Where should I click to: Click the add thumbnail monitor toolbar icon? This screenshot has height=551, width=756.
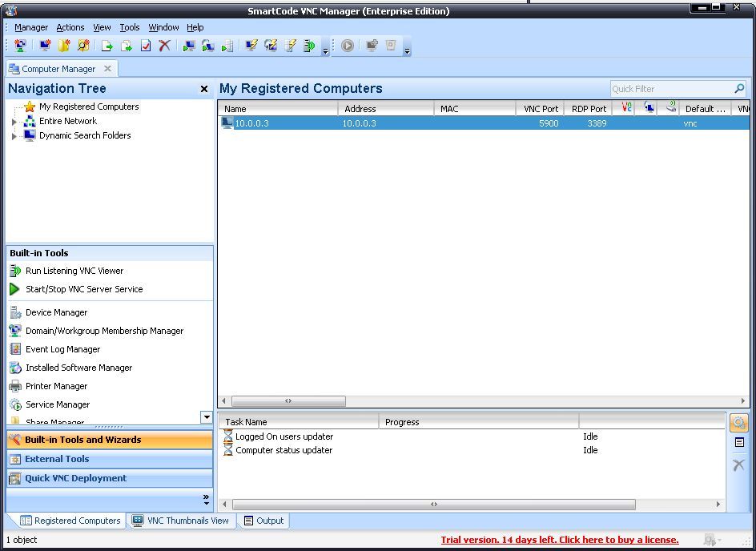pyautogui.click(x=372, y=46)
